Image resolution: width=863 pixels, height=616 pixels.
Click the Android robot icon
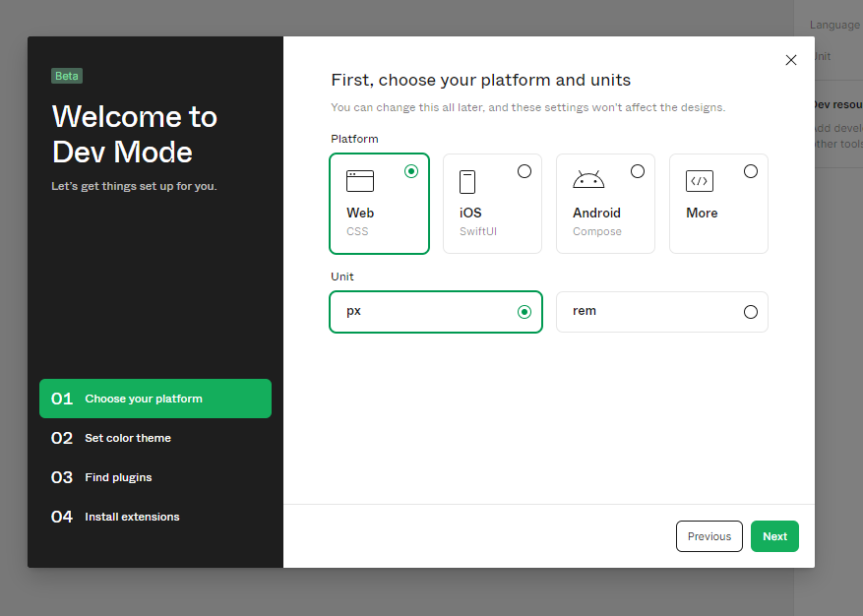[x=588, y=179]
